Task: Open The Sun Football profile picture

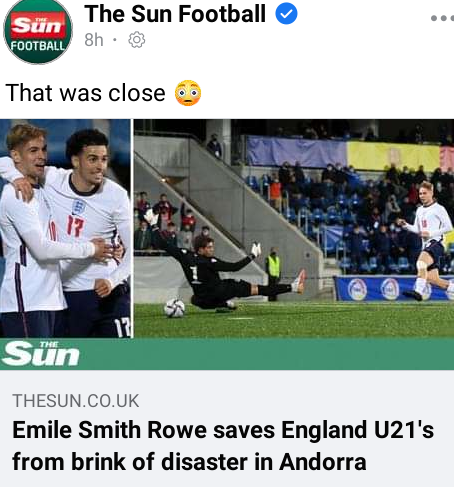Action: click(38, 32)
